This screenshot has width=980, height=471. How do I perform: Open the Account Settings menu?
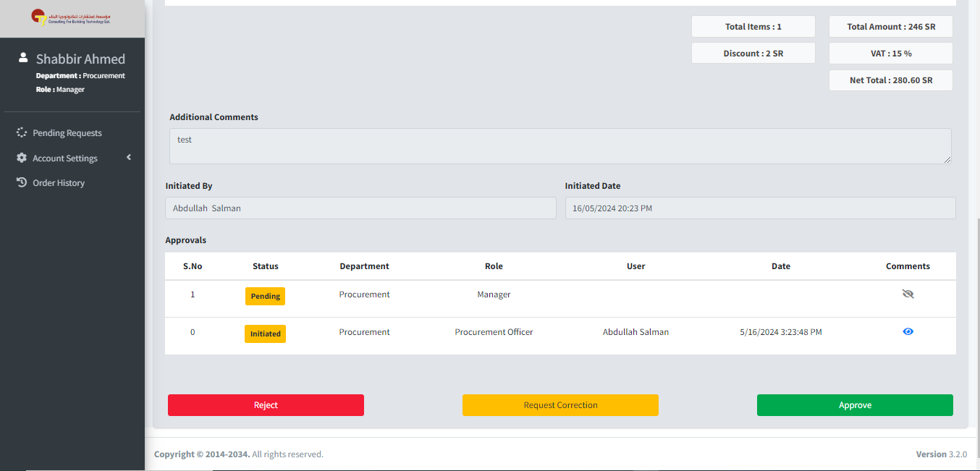[x=65, y=158]
